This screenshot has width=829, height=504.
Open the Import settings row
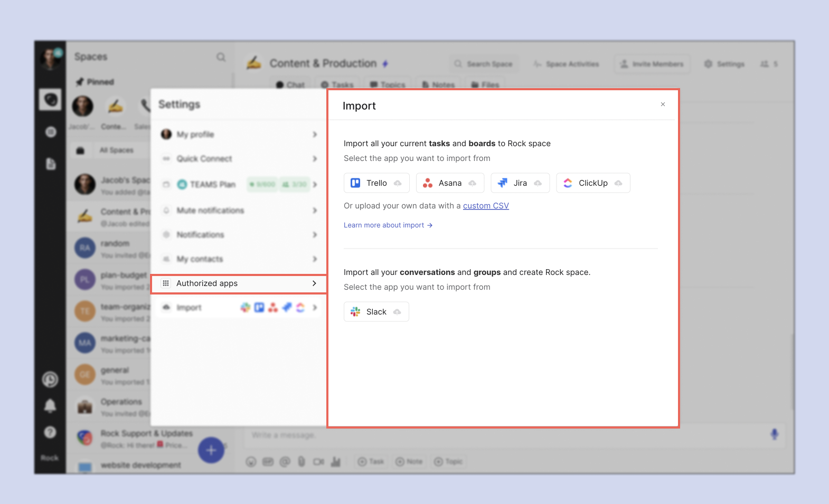[239, 308]
